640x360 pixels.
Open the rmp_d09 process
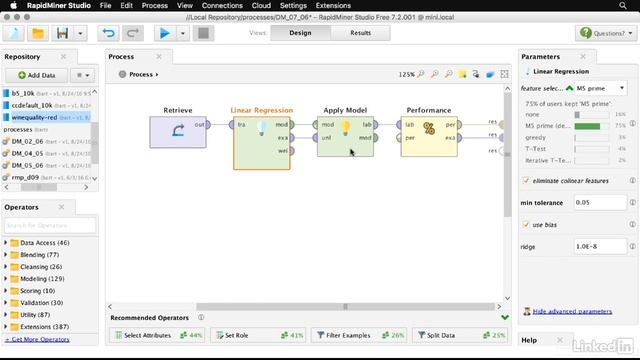pos(47,177)
